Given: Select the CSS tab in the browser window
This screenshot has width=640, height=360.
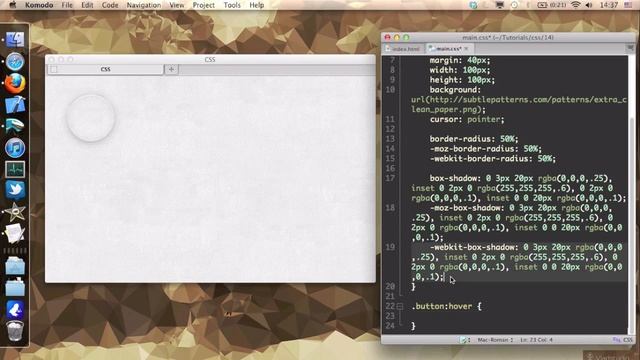Looking at the screenshot, I should click(x=105, y=69).
